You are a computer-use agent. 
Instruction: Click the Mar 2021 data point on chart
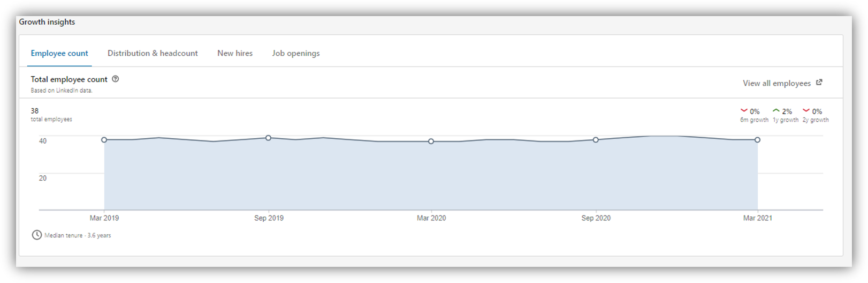coord(758,140)
